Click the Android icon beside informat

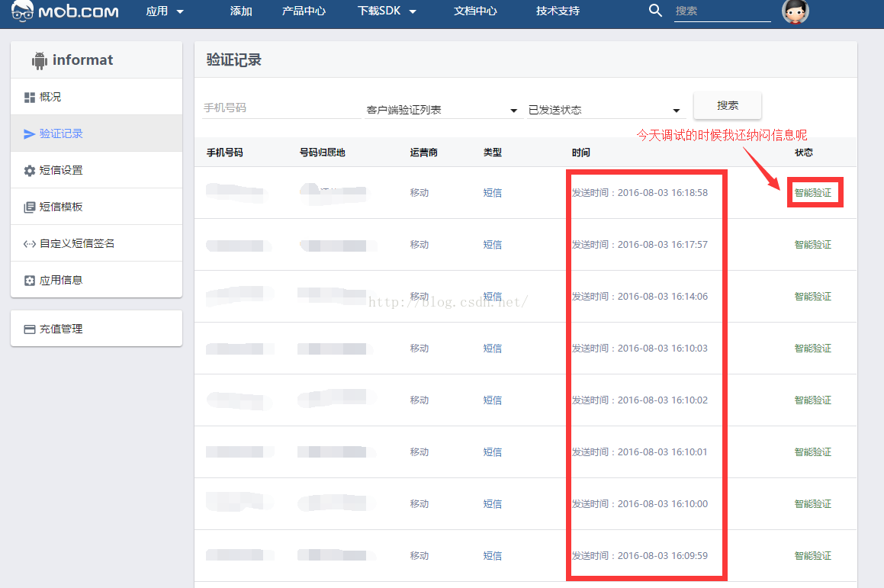40,60
